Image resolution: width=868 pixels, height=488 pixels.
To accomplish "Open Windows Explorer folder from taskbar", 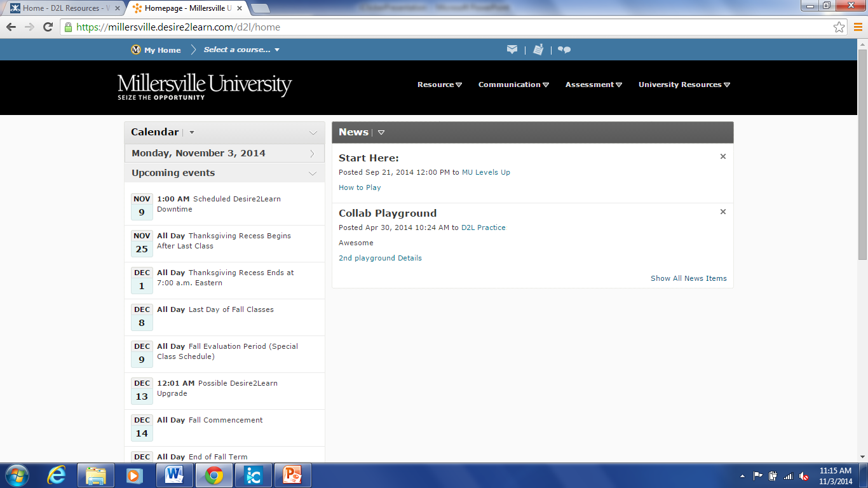I will [x=96, y=475].
